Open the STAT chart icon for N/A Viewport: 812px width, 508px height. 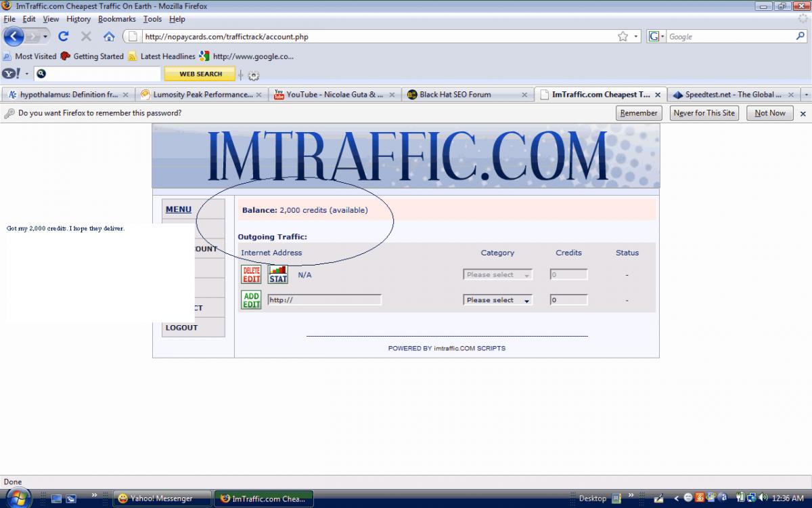(278, 274)
